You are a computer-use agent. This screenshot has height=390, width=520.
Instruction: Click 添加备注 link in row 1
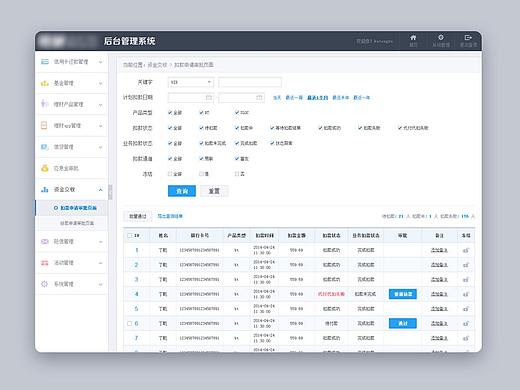[x=439, y=250]
